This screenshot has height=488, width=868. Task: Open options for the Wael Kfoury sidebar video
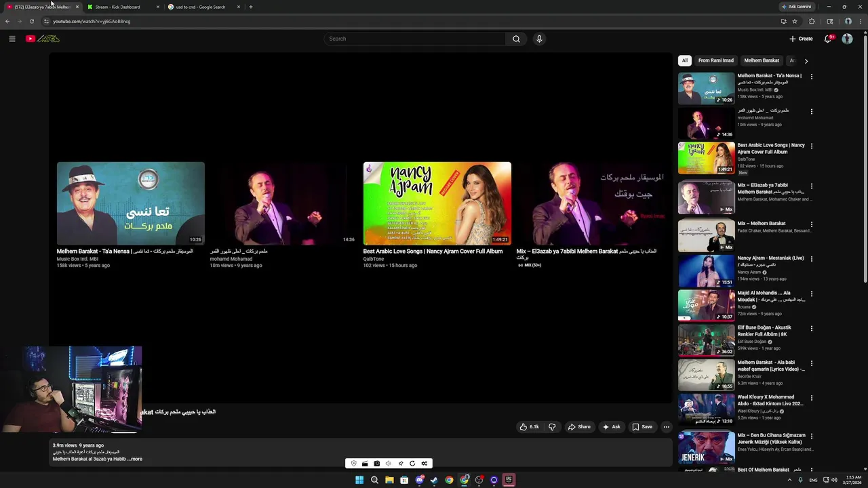811,398
